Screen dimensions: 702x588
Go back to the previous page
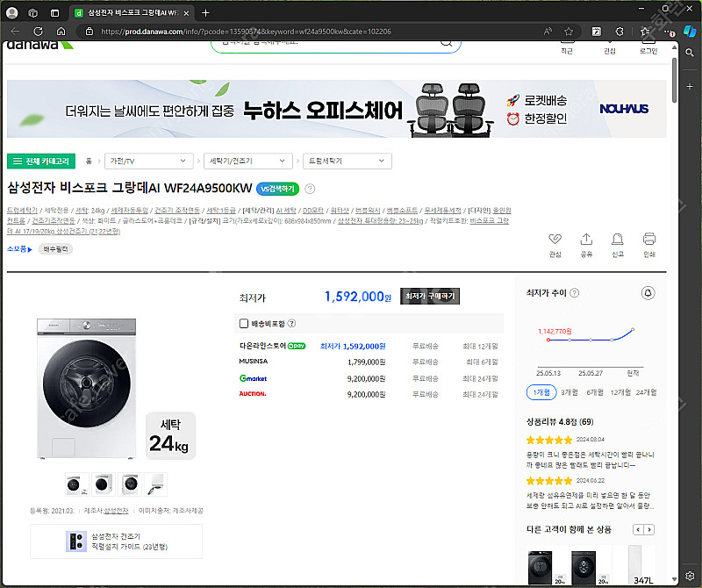click(x=15, y=32)
